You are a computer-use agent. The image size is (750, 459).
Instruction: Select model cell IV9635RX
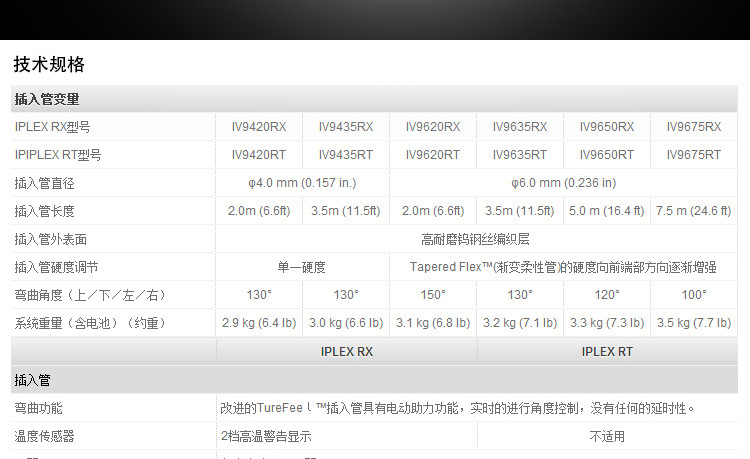(520, 127)
